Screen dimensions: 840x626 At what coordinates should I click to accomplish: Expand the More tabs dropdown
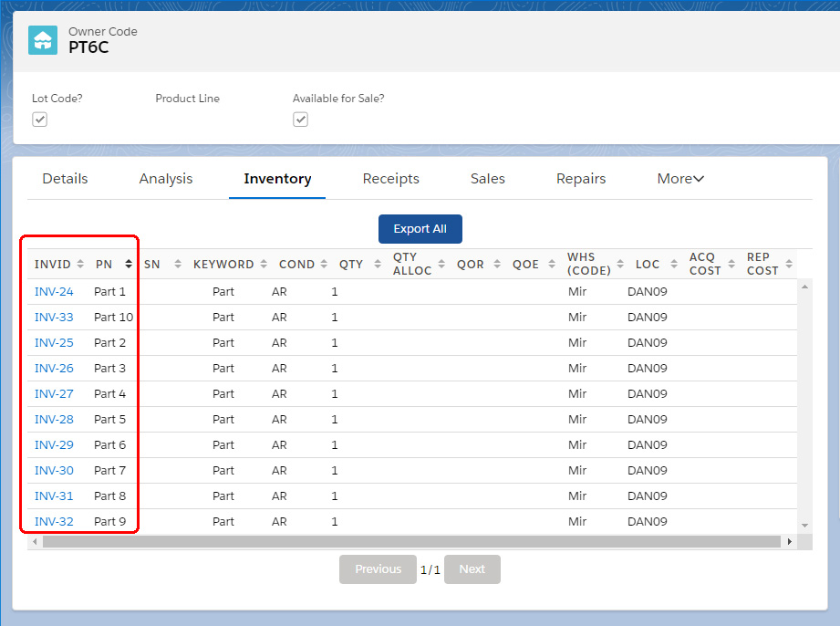[680, 179]
